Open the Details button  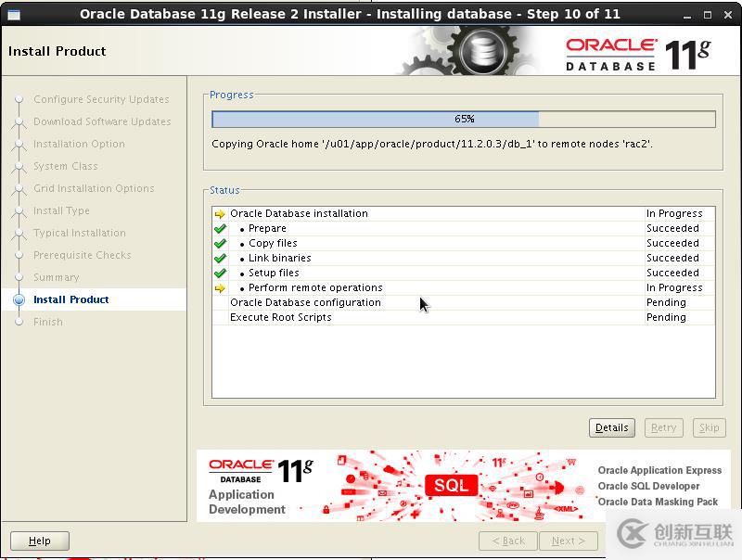(x=612, y=428)
